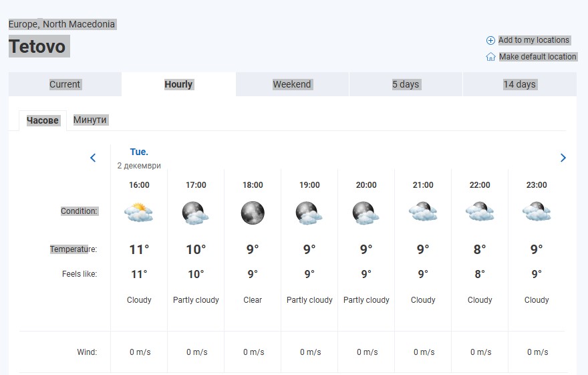
Task: Advance to next hours with right chevron
Action: click(563, 158)
